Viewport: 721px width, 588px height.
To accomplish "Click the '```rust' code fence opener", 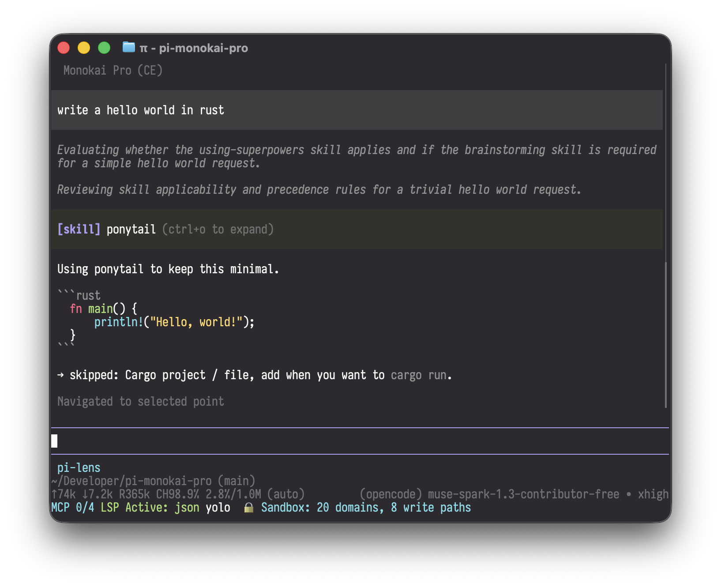I will [x=79, y=295].
